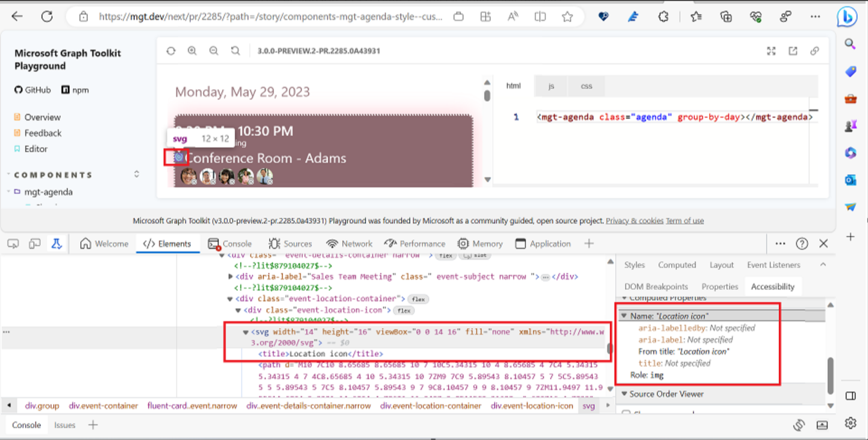The height and width of the screenshot is (440, 868).
Task: Open the Privacy & cookies link
Action: (634, 220)
